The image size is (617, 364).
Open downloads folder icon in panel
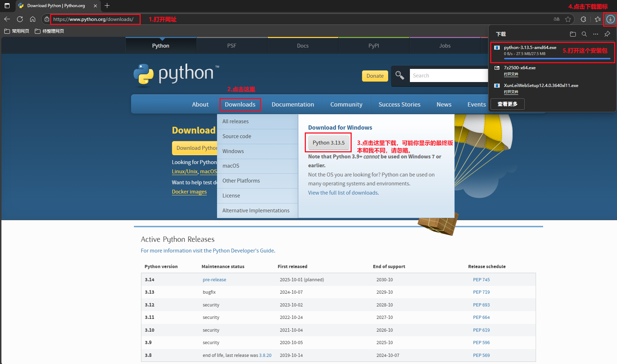point(573,34)
